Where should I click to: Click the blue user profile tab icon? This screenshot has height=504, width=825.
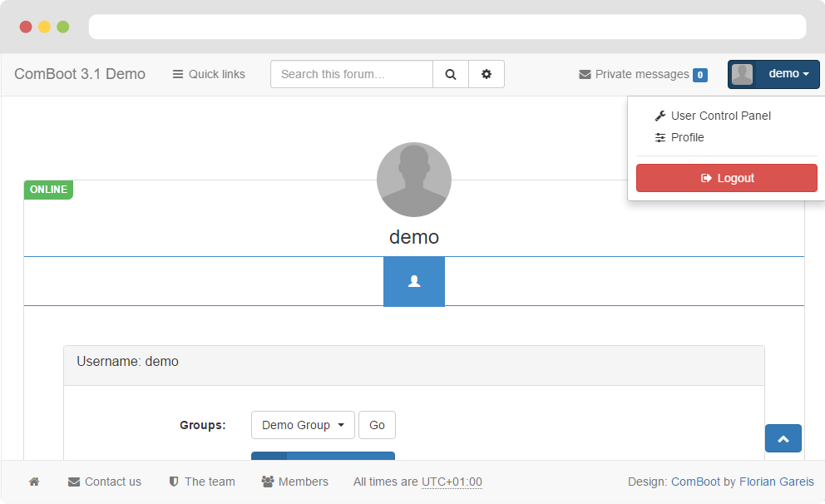point(414,281)
